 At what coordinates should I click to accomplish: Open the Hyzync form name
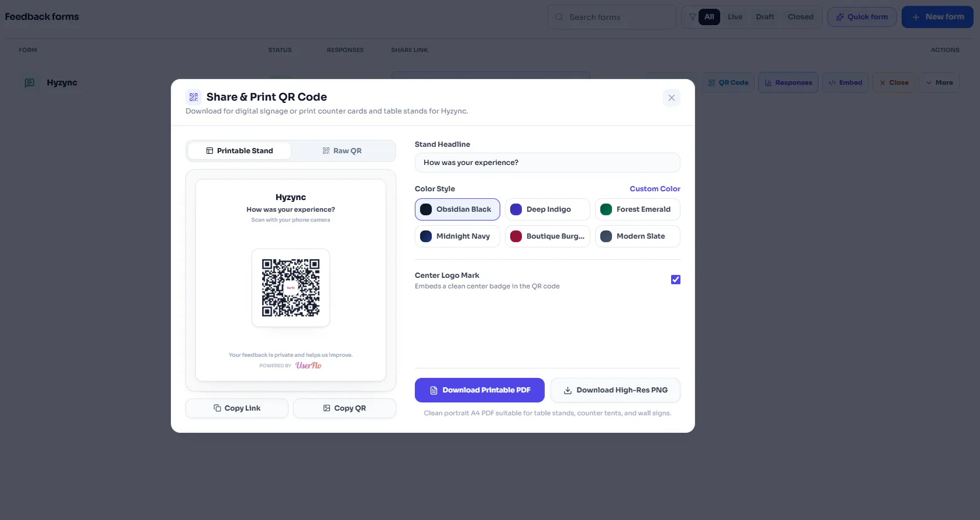click(x=62, y=82)
